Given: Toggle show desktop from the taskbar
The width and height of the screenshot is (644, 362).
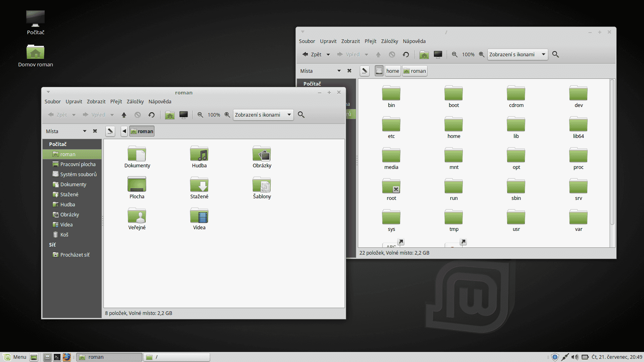Looking at the screenshot, I should coord(34,357).
